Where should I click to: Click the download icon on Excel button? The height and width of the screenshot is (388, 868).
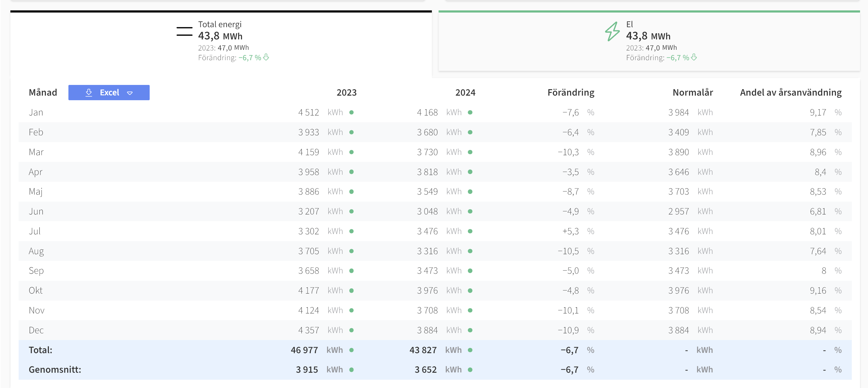click(89, 93)
